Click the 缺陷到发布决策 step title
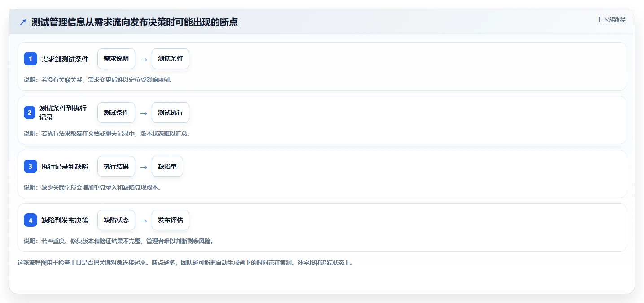Image resolution: width=644 pixels, height=303 pixels. (x=65, y=220)
